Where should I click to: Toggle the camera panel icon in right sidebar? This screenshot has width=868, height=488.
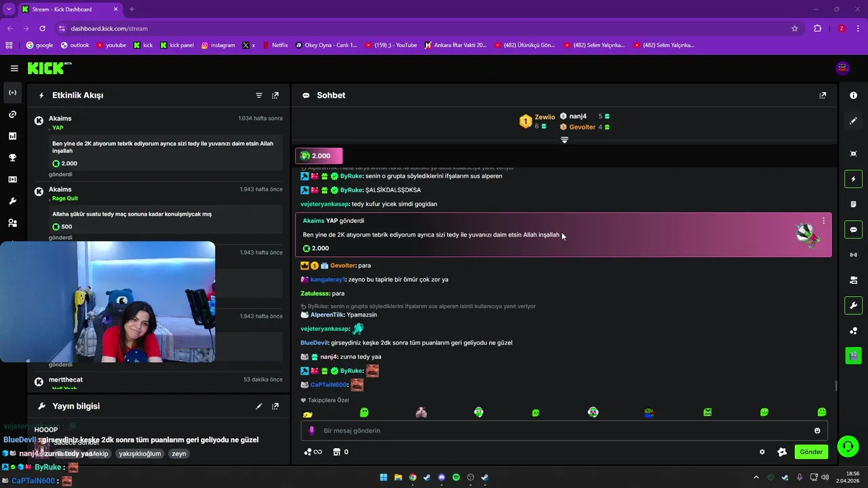click(854, 280)
